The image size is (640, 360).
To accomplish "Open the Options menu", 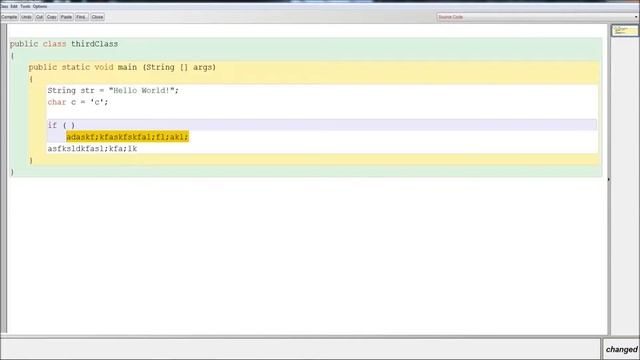I will coord(40,7).
